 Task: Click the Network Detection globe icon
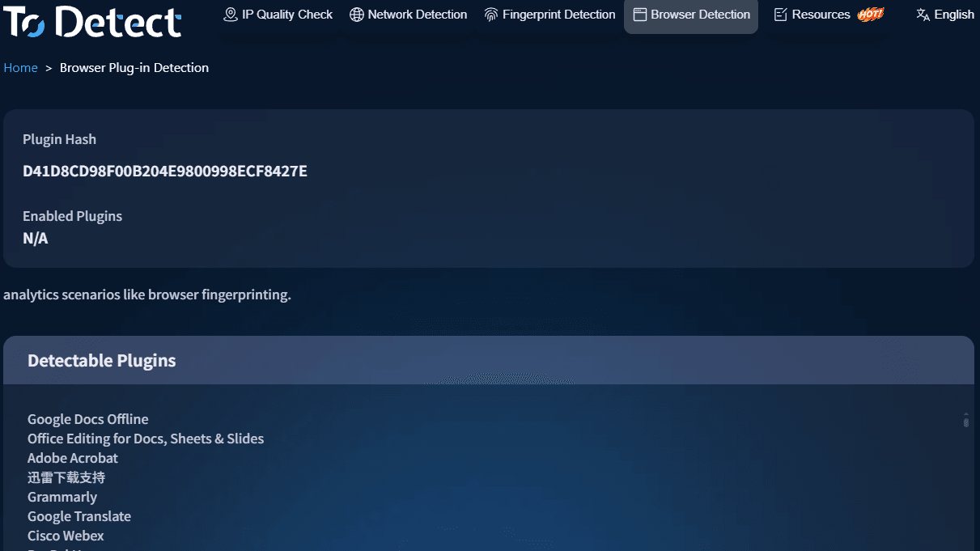[356, 15]
